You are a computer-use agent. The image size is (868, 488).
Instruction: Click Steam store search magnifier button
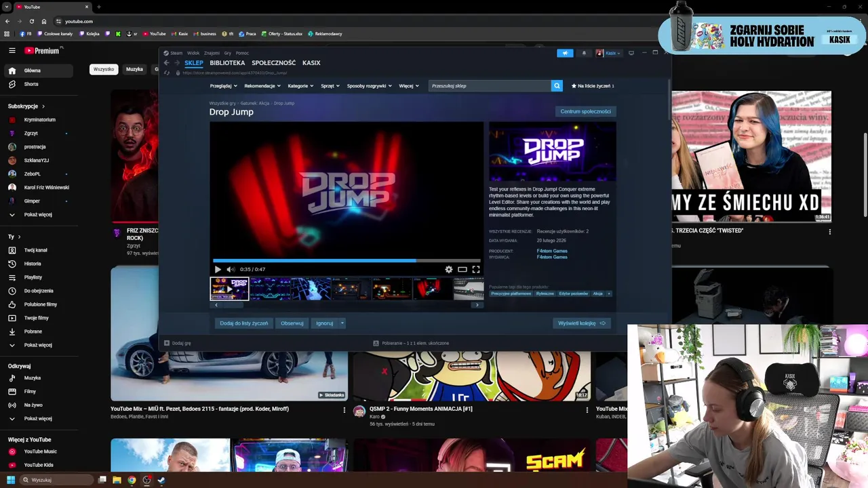point(557,86)
